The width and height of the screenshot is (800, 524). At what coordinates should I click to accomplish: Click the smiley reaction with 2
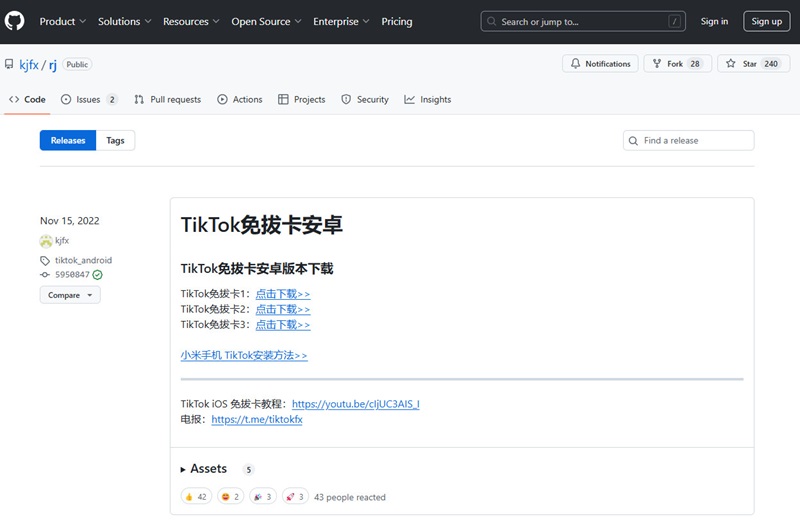point(231,496)
